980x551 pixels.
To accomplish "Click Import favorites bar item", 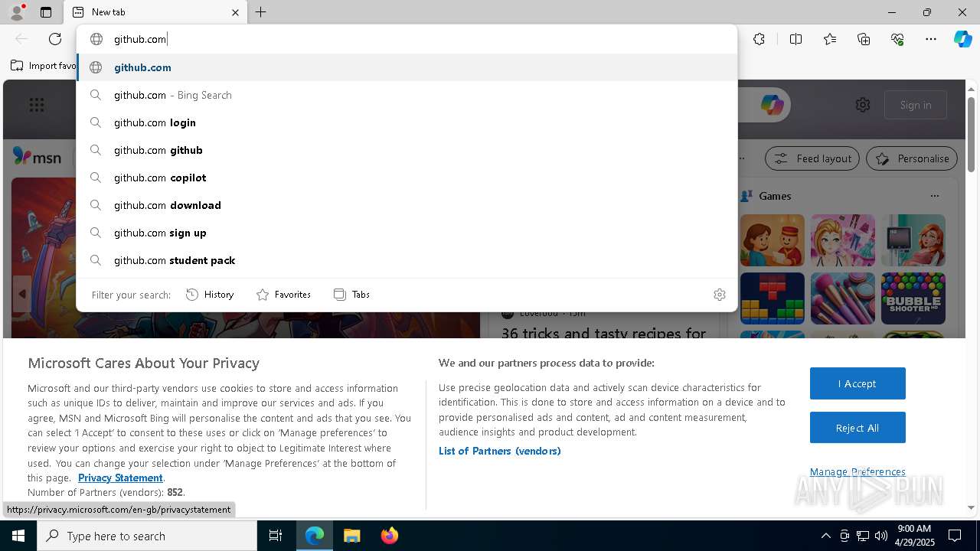I will click(44, 66).
